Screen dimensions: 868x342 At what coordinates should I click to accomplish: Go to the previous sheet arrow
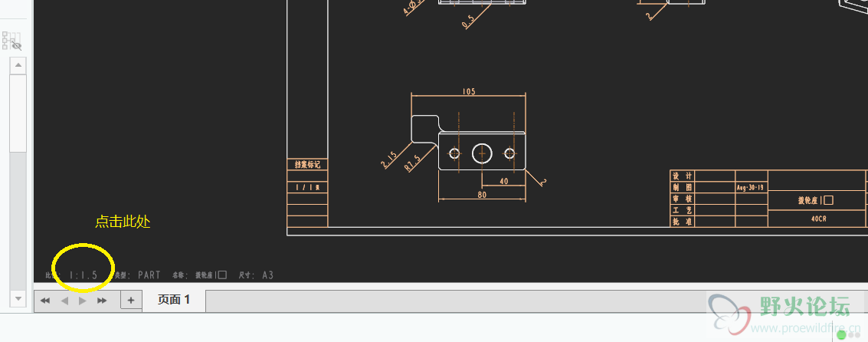point(64,301)
